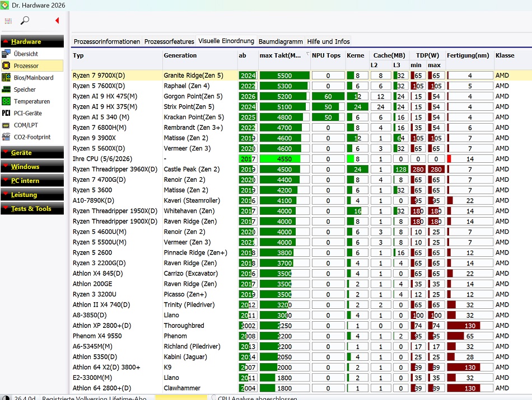Image resolution: width=532 pixels, height=400 pixels.
Task: Collapse the sidebar with the red arrow
Action: [x=57, y=21]
